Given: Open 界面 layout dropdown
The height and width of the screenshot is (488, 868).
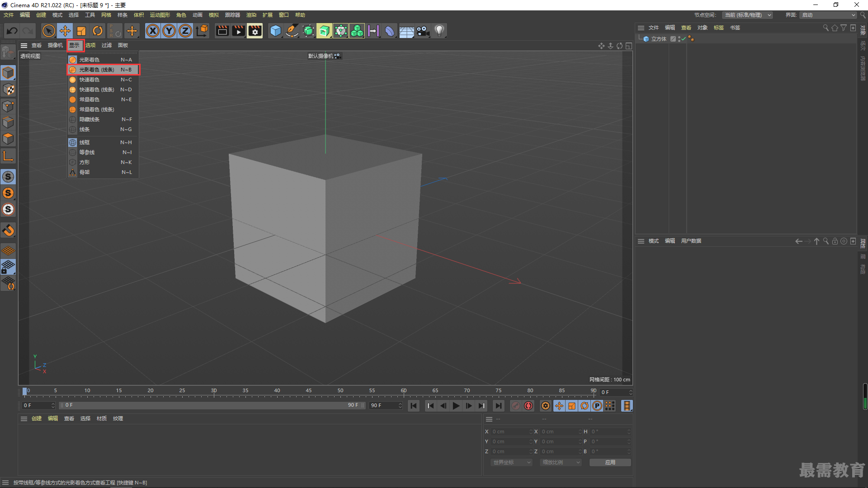Looking at the screenshot, I should [828, 15].
